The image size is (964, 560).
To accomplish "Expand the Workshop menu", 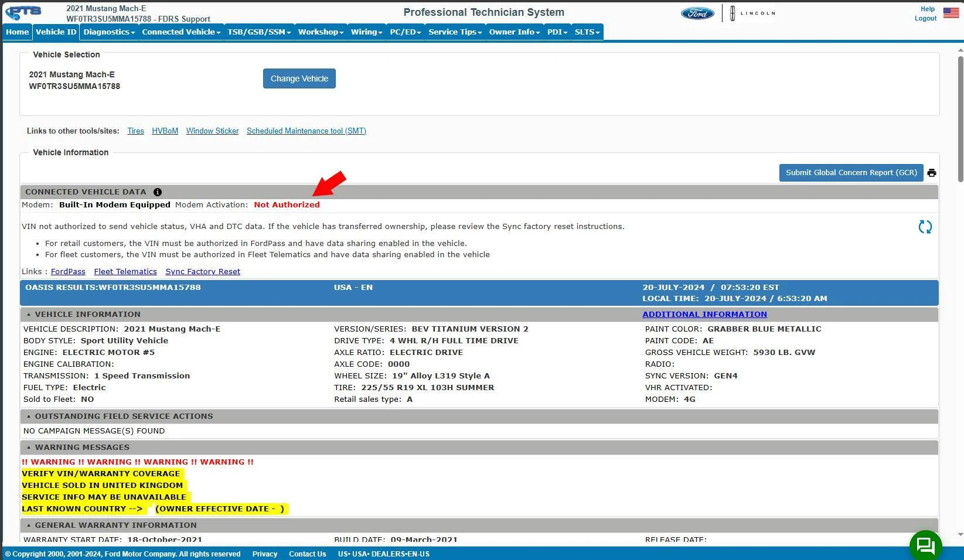I will click(x=321, y=32).
